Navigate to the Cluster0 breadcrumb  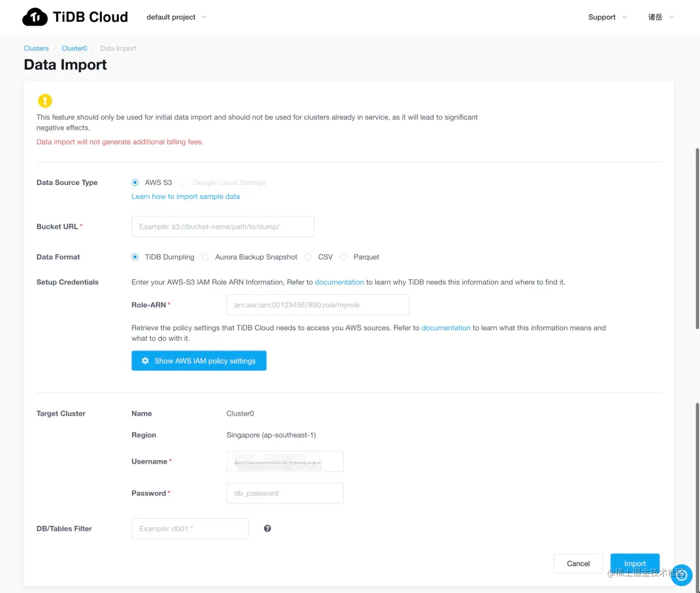coord(74,48)
